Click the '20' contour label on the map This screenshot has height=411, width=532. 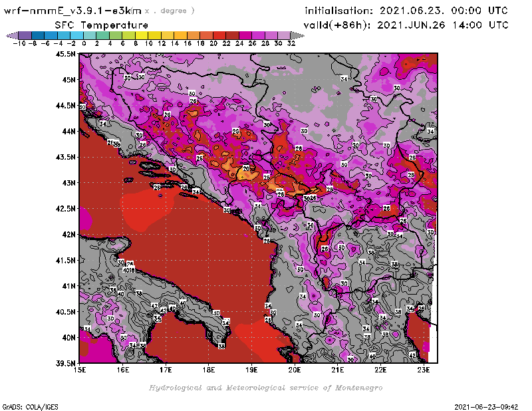pos(246,168)
